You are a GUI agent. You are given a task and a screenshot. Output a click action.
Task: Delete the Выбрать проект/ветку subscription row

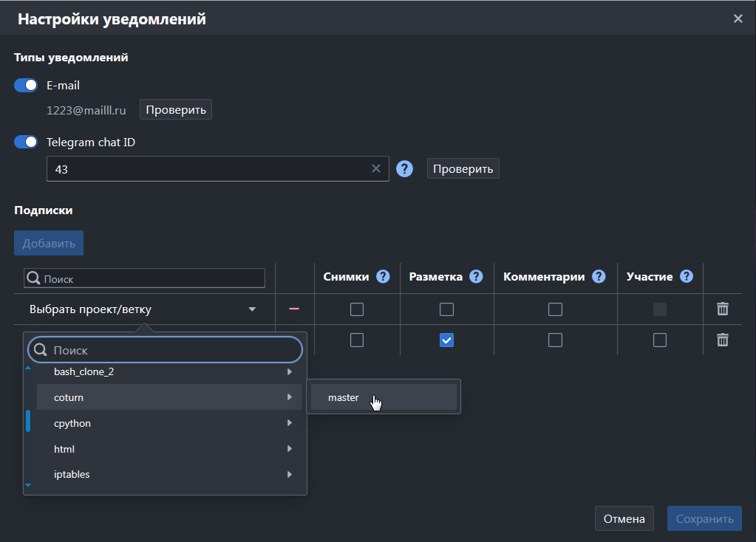pyautogui.click(x=722, y=309)
